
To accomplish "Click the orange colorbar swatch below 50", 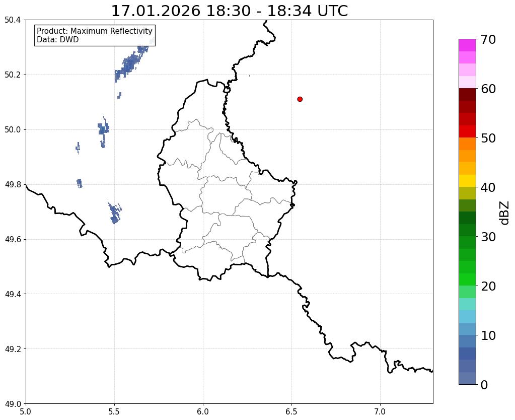I will point(467,144).
